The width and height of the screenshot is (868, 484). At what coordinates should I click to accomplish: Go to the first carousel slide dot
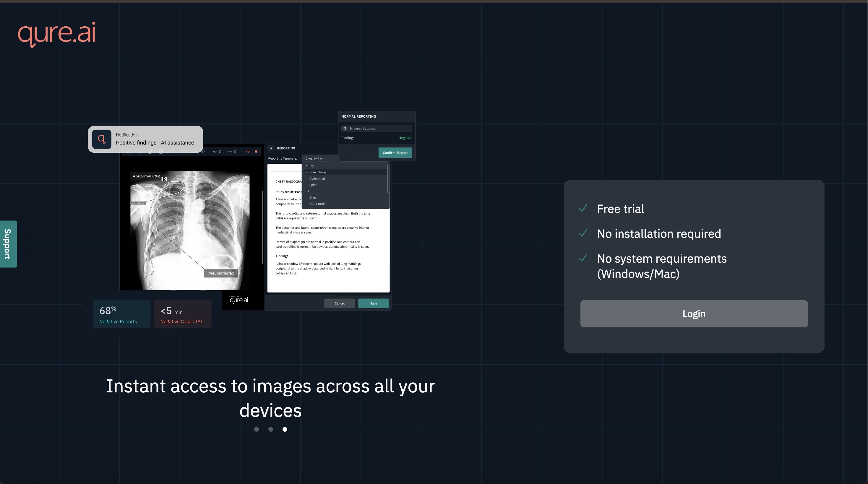[x=257, y=429]
